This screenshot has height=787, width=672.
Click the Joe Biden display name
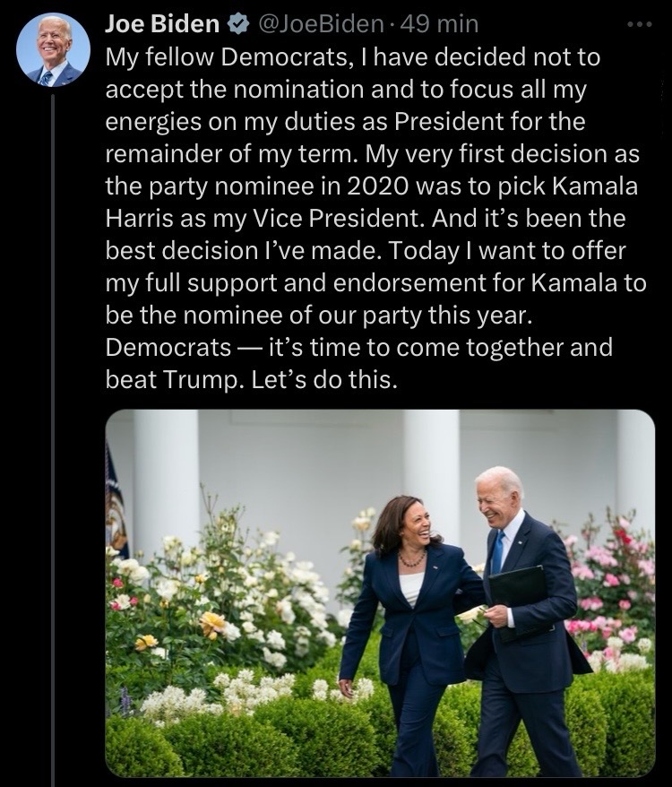coord(162,22)
